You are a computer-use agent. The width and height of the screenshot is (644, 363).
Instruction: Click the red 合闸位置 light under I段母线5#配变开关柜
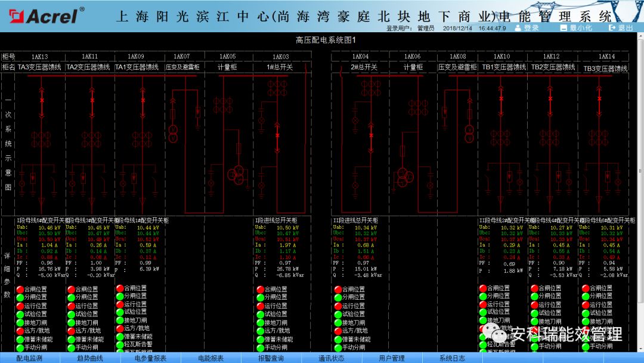(x=20, y=290)
